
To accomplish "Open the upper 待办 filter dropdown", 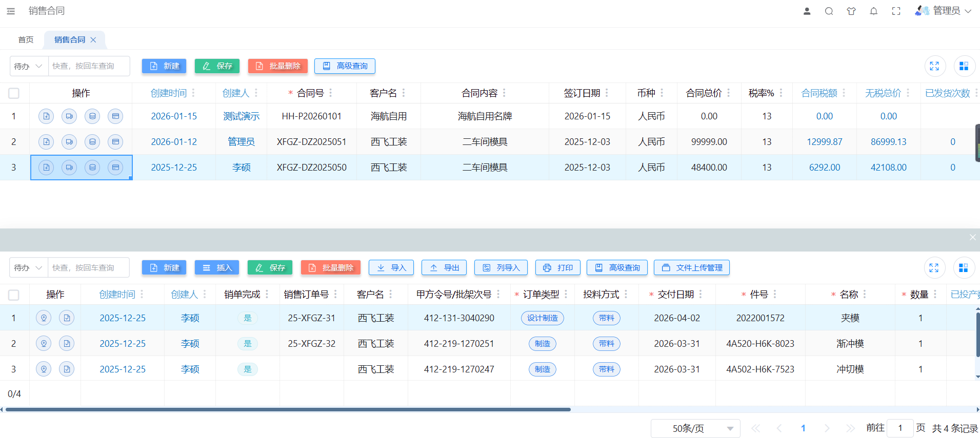I will coord(29,66).
